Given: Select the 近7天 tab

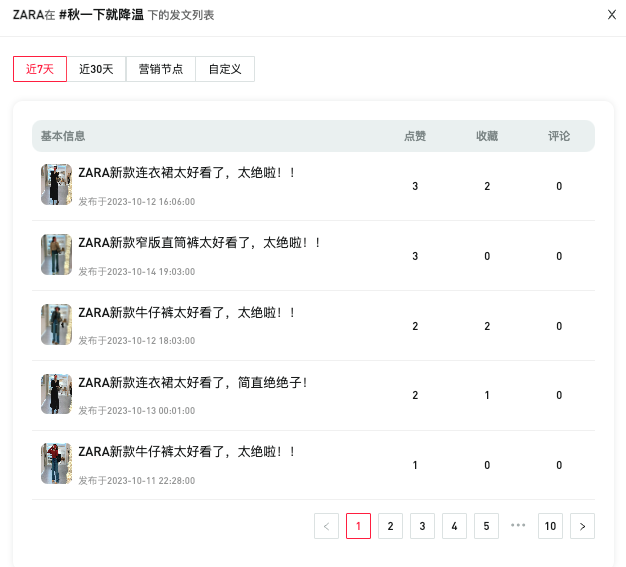Looking at the screenshot, I should pyautogui.click(x=40, y=69).
